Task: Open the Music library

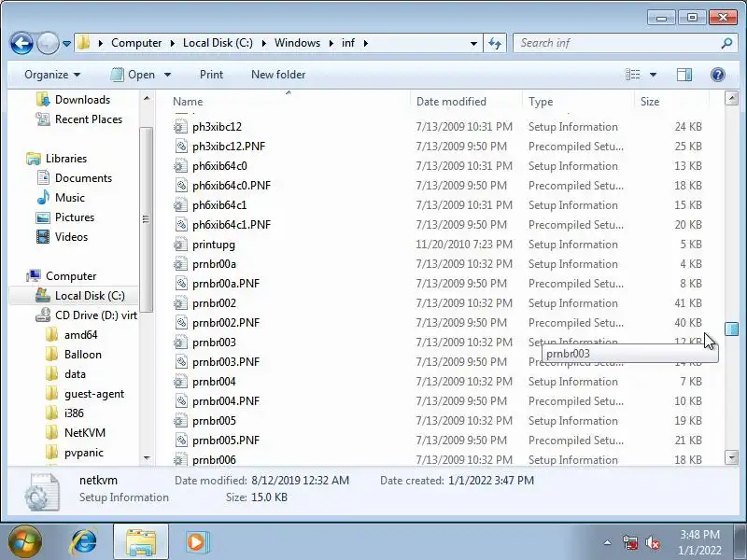Action: click(x=69, y=198)
